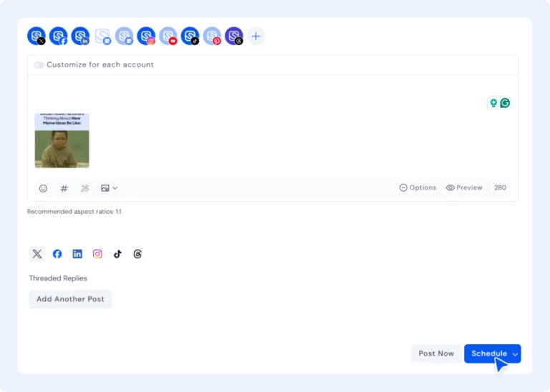550x392 pixels.
Task: Click the green Grammarly icon
Action: pyautogui.click(x=505, y=103)
